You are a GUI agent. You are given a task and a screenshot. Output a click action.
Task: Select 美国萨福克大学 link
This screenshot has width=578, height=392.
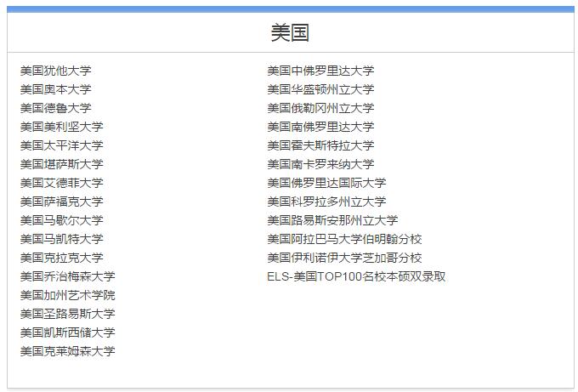click(x=61, y=202)
